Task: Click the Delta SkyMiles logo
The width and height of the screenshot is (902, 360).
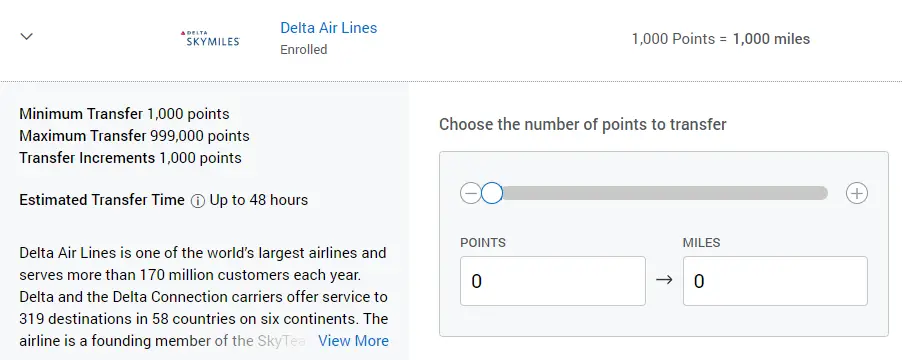Action: pos(210,39)
